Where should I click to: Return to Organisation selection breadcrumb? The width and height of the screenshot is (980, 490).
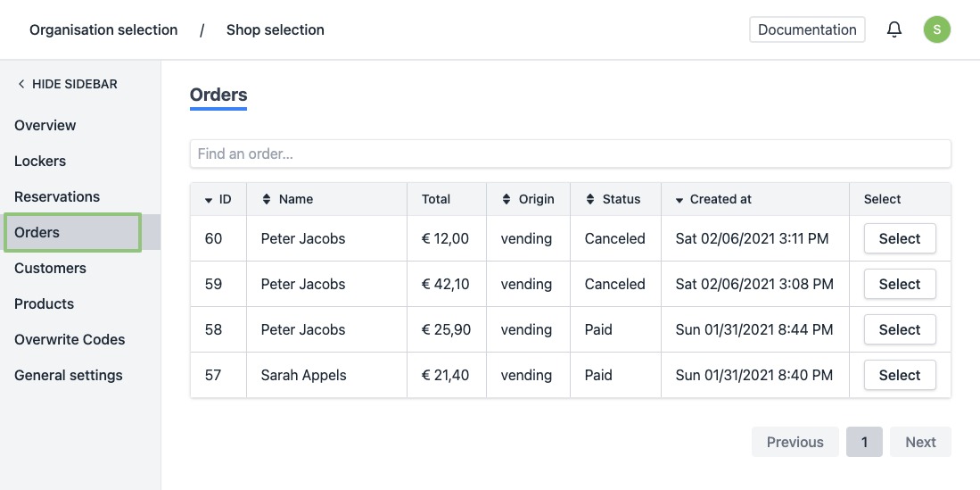(103, 29)
